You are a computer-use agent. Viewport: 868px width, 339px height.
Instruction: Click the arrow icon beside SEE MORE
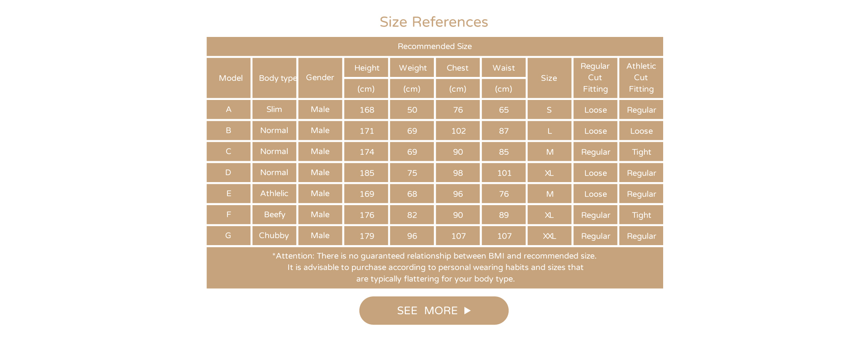point(467,310)
